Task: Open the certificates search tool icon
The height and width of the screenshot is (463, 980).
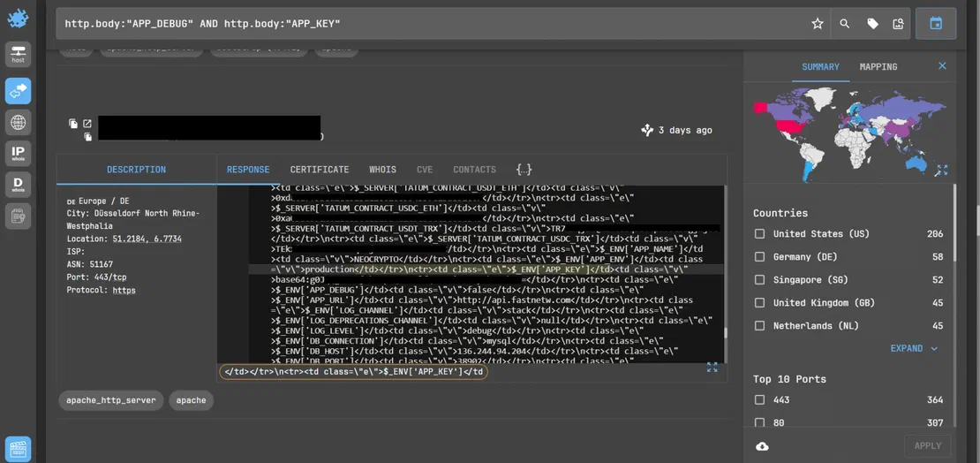Action: coord(19,216)
